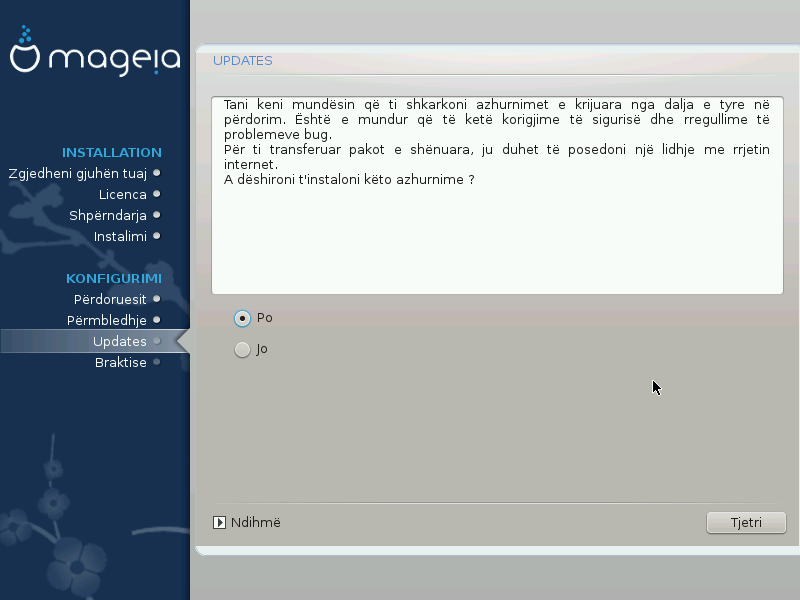
Task: Click the bullet next to Updates
Action: point(157,341)
